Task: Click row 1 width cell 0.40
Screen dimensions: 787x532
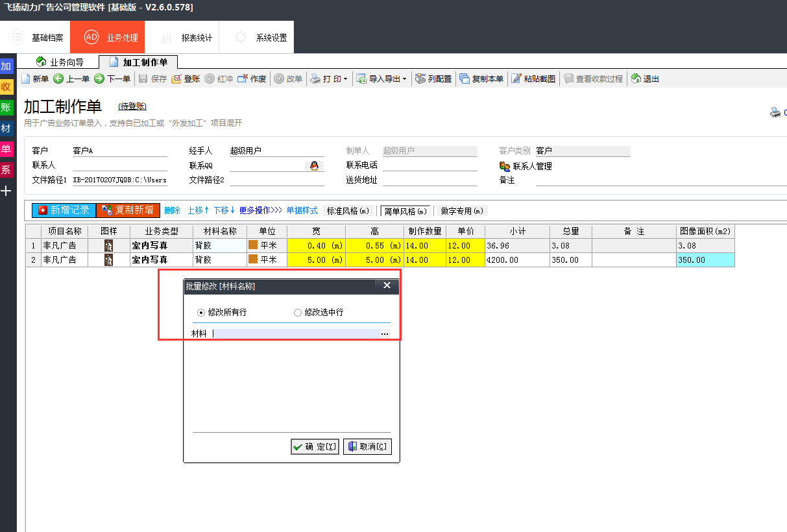Action: [x=317, y=246]
